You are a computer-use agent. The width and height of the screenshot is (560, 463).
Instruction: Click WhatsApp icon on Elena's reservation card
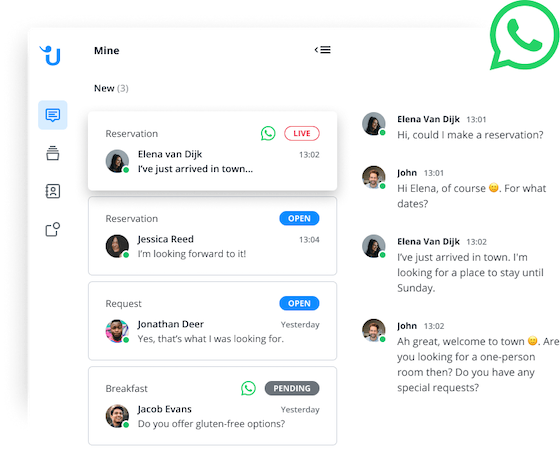click(x=268, y=134)
